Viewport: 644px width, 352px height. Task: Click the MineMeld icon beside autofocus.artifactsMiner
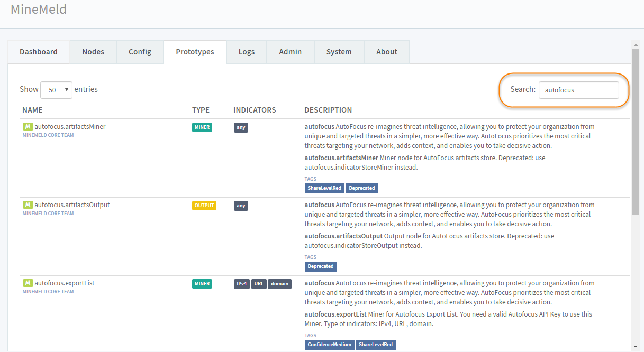pyautogui.click(x=28, y=127)
